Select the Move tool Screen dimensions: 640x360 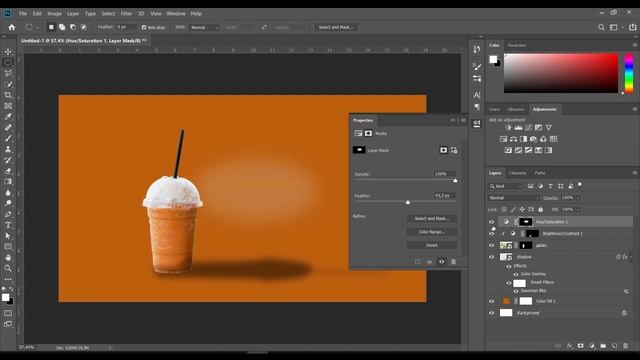(8, 52)
